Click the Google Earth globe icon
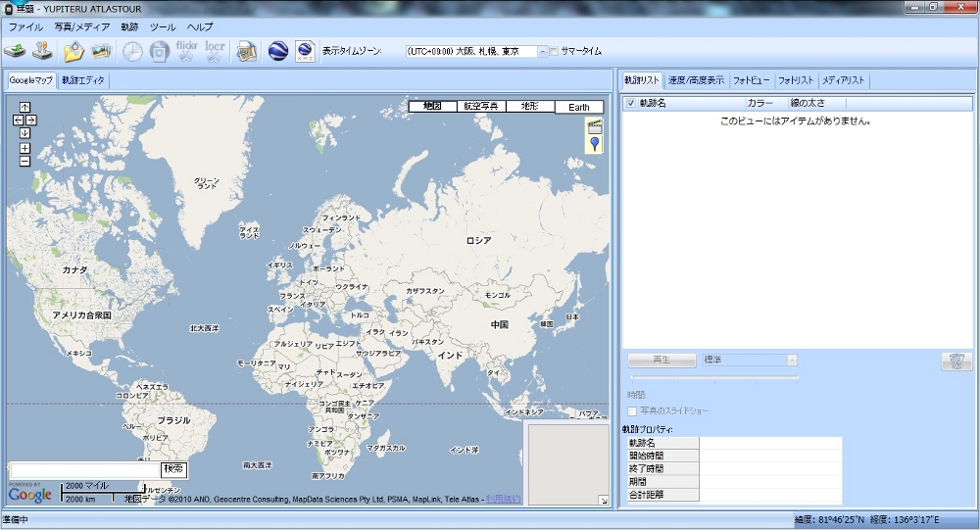The height and width of the screenshot is (530, 980). pos(277,52)
